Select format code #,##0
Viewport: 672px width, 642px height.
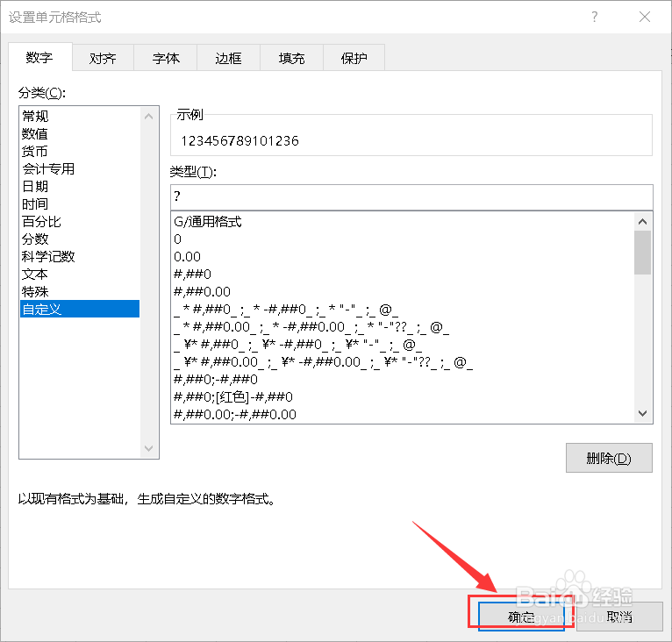[402, 275]
